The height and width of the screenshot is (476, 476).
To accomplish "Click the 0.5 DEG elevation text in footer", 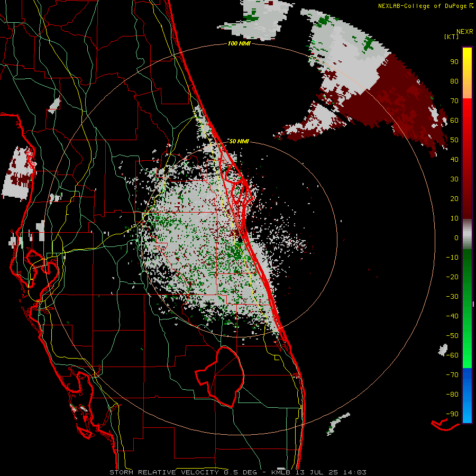I will [x=240, y=472].
